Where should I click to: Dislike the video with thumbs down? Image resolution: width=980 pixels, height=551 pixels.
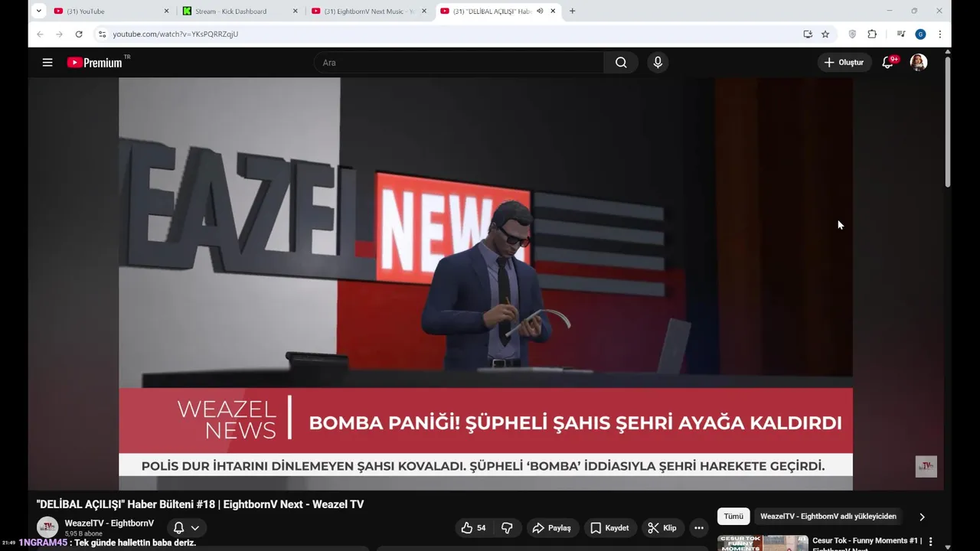coord(507,528)
